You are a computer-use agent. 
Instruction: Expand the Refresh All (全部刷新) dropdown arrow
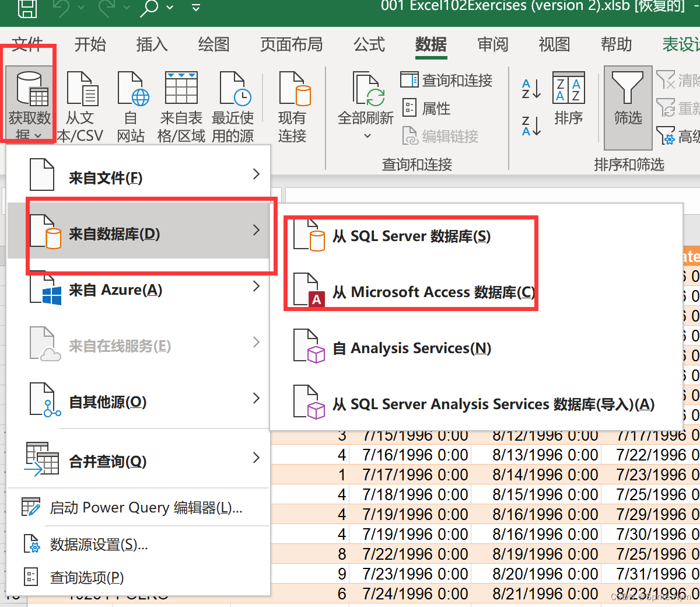pyautogui.click(x=367, y=136)
